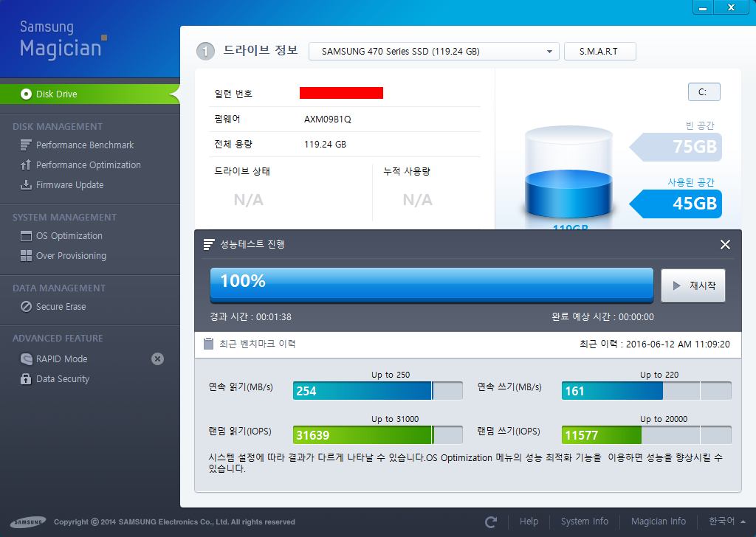
Task: Open Performance Optimization
Action: point(89,165)
